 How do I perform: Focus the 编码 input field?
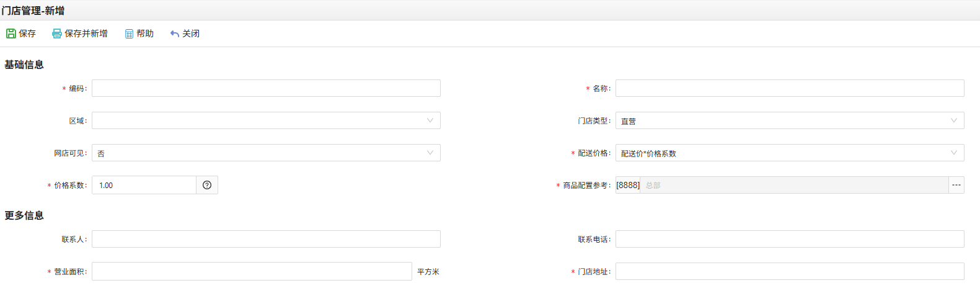point(266,88)
